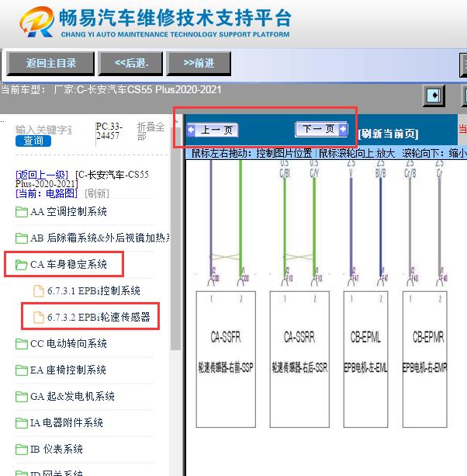Click [当前: 电路图] link
The image size is (467, 476).
tap(47, 193)
